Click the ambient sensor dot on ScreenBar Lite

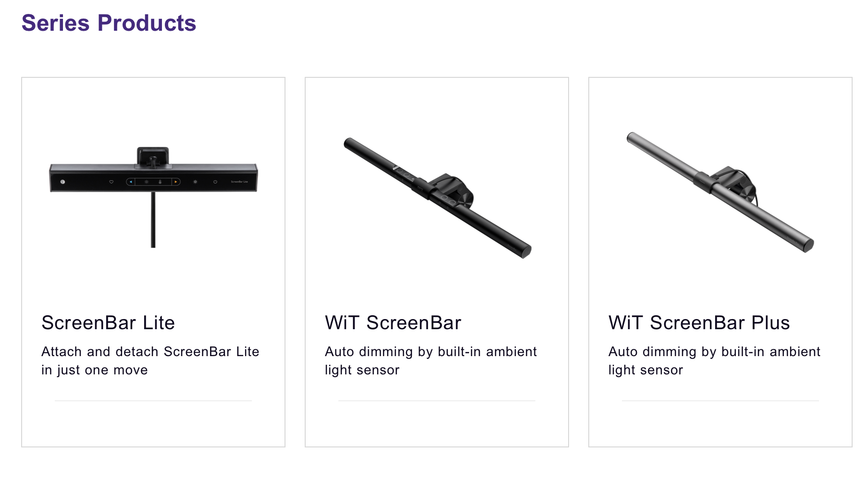62,182
